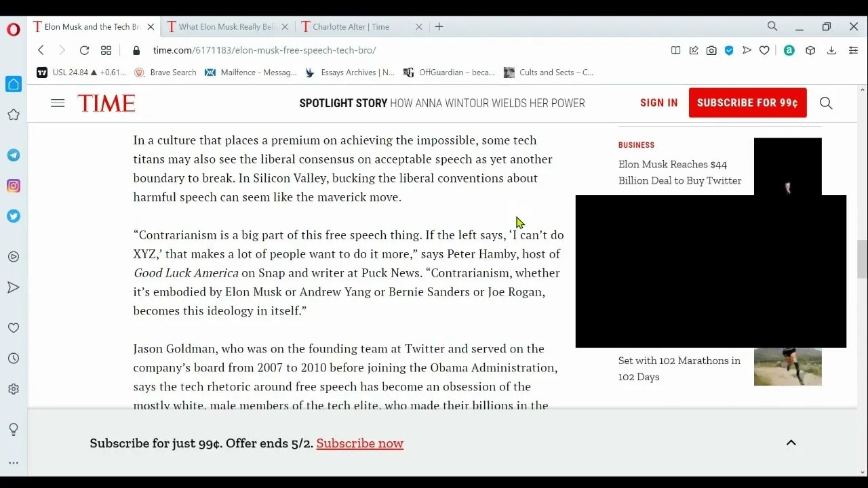
Task: Open the TIME hamburger menu
Action: 58,103
